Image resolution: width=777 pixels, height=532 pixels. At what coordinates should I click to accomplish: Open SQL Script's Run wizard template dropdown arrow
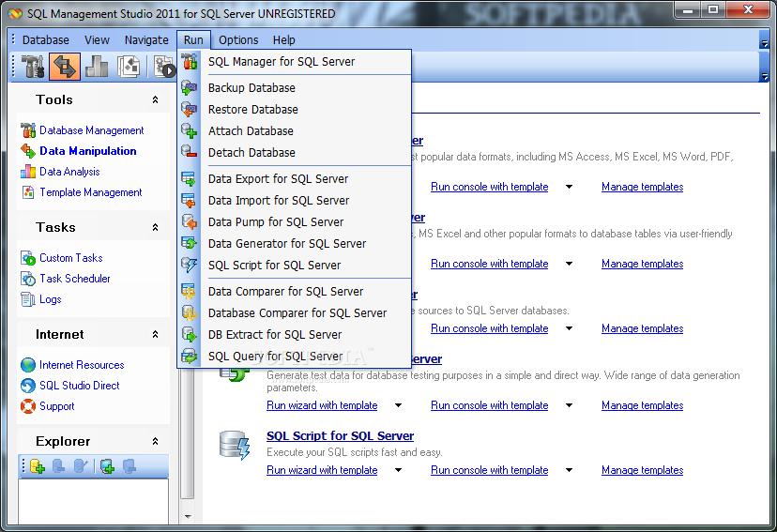pyautogui.click(x=398, y=470)
